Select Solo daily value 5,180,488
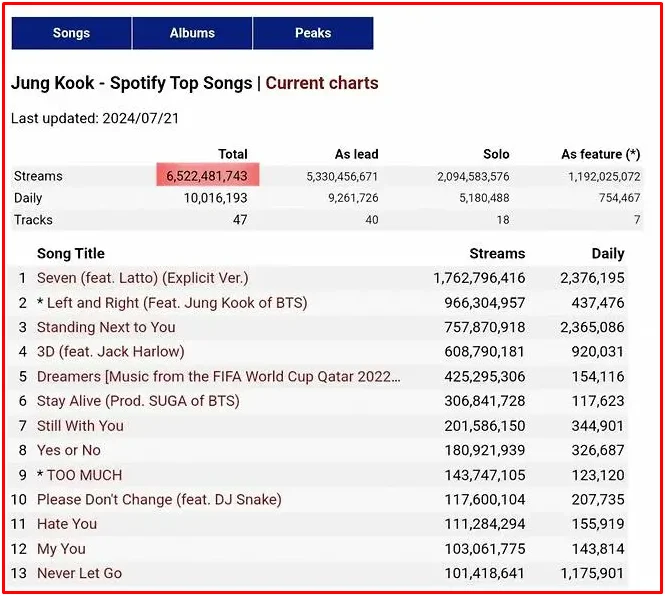 484,198
